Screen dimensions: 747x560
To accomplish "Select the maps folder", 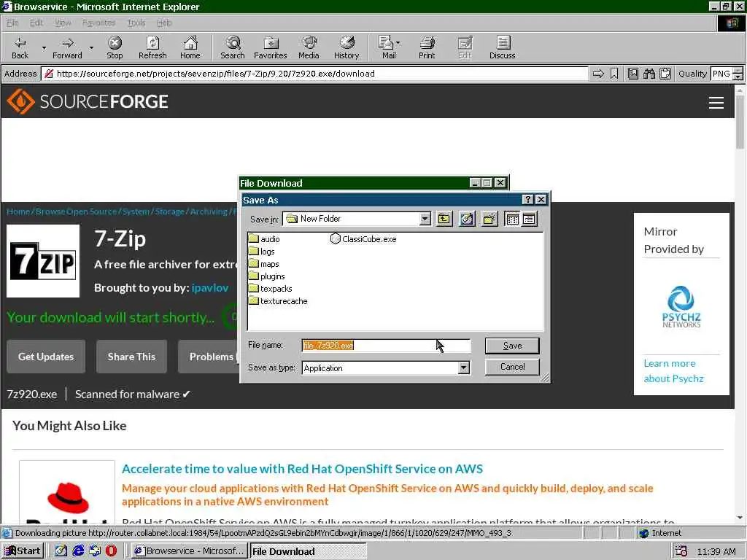I will tap(264, 264).
